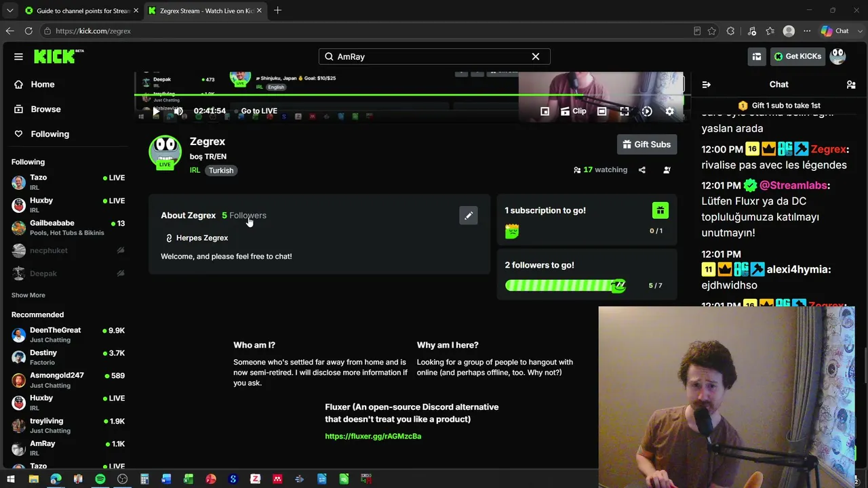Open the Edge settings and more menu
The image size is (868, 488).
point(807,30)
